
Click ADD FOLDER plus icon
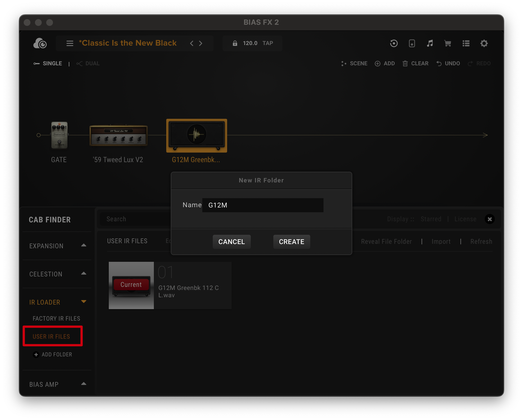[x=36, y=355]
